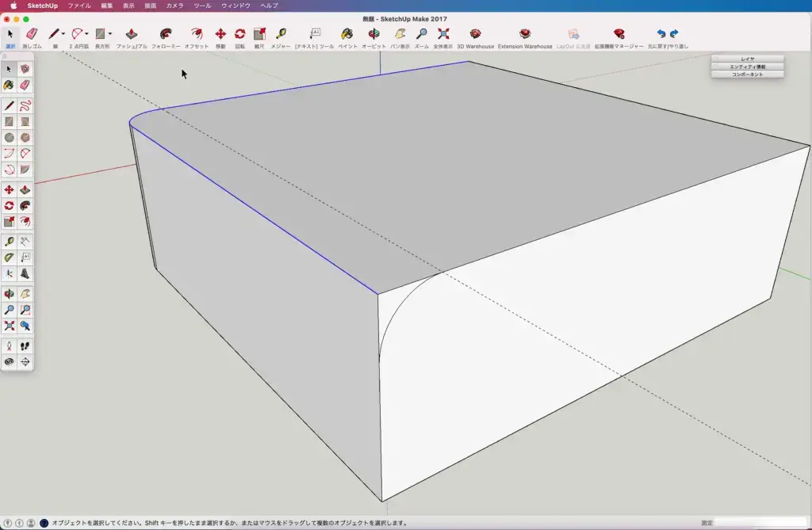Expand the コンポーネント panel
The width and height of the screenshot is (812, 530).
[747, 74]
